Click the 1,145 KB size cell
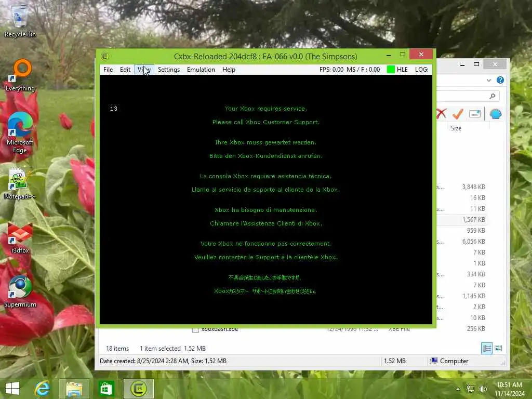This screenshot has height=399, width=532. coord(474,296)
